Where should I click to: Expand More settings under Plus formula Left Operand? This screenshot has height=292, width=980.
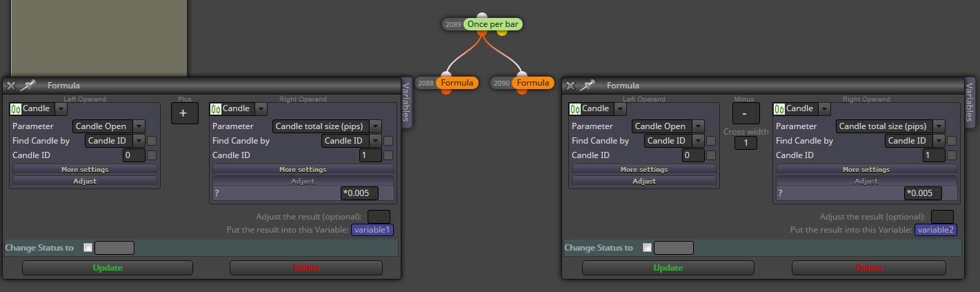[x=85, y=169]
